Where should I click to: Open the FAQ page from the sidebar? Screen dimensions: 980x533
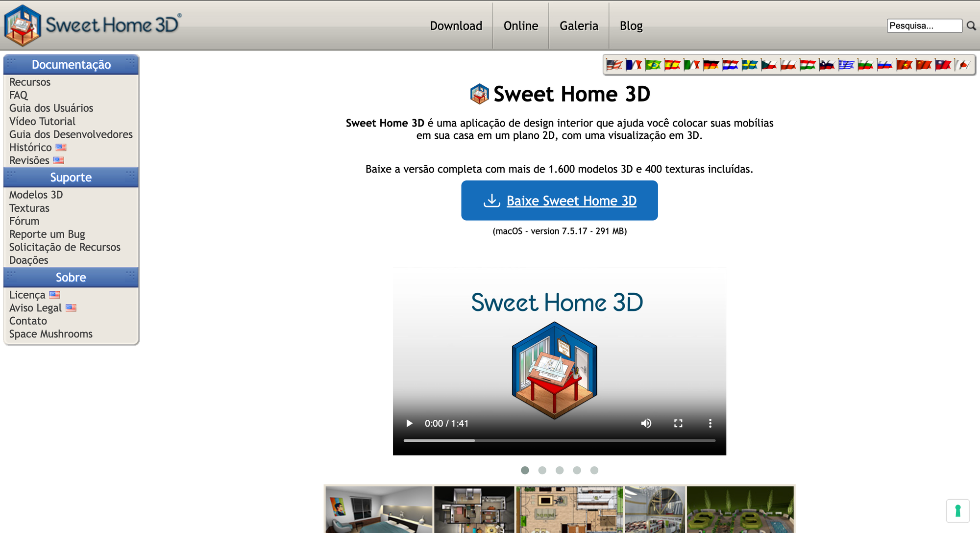18,95
